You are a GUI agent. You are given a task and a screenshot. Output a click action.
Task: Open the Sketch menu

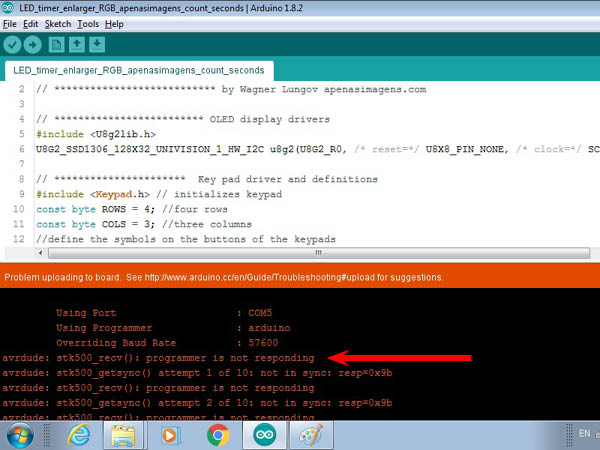57,23
